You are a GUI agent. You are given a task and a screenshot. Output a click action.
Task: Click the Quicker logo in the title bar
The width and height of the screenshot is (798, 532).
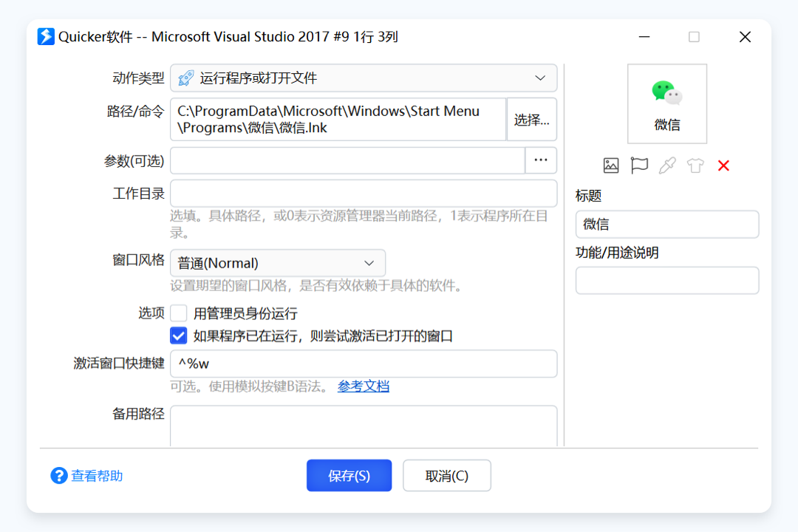[x=46, y=36]
